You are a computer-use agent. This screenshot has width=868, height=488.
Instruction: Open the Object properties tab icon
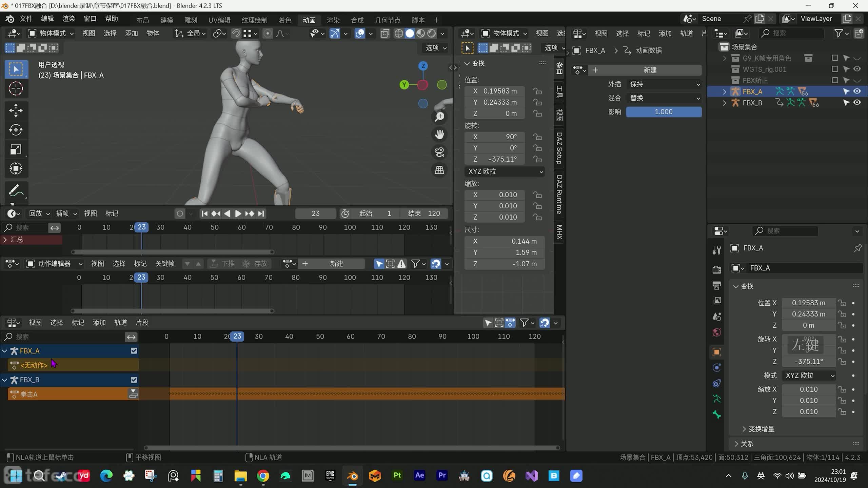[716, 352]
